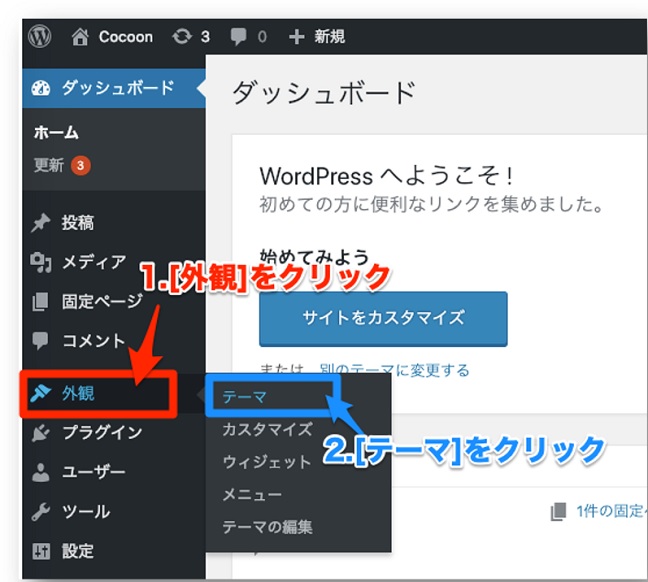Click the orange update badge showing 3
This screenshot has height=582, width=648.
click(x=81, y=166)
